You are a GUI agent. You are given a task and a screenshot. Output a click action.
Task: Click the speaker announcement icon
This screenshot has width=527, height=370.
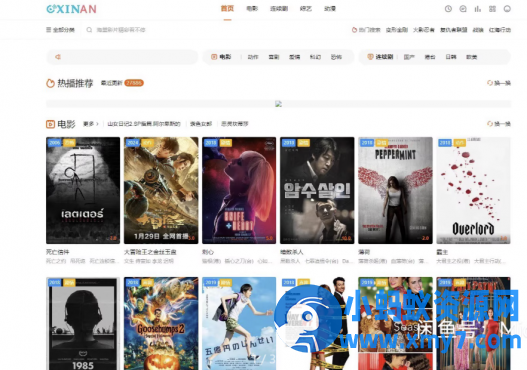(x=58, y=57)
